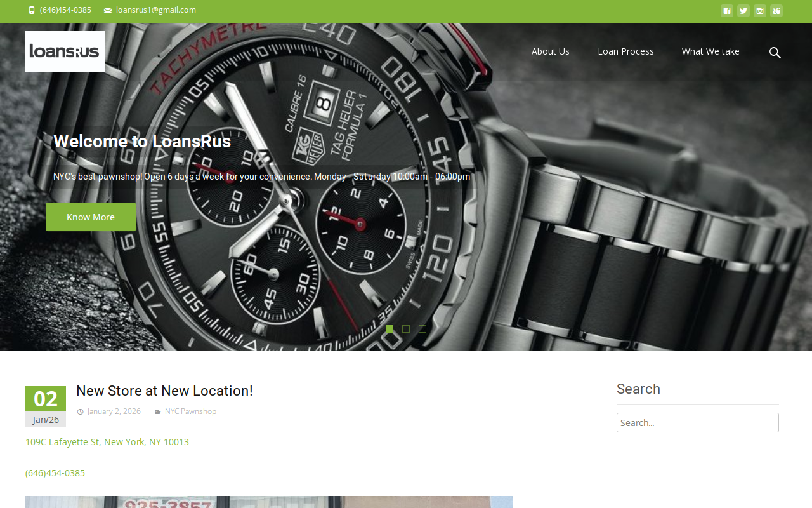
Task: Click the phone icon in top bar
Action: [32, 10]
